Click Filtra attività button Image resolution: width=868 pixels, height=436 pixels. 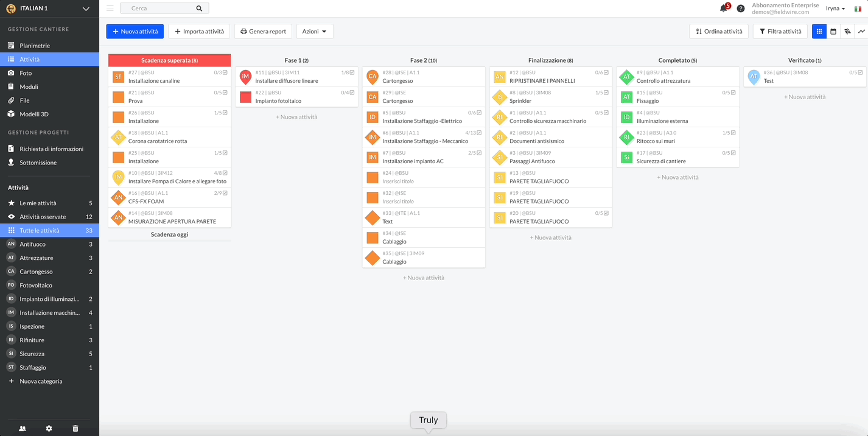click(x=780, y=32)
